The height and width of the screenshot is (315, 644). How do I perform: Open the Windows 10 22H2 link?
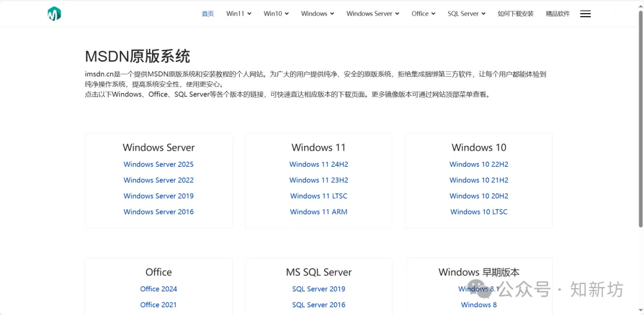[479, 164]
